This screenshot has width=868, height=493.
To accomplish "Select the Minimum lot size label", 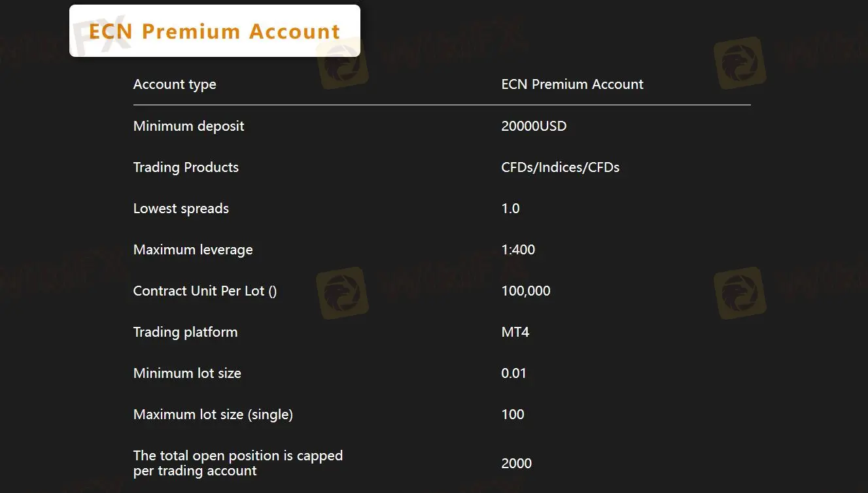I will (x=187, y=373).
